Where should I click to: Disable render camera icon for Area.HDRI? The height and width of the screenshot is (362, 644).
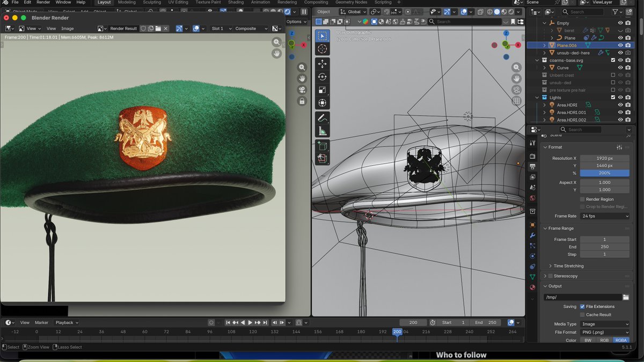[x=628, y=105]
